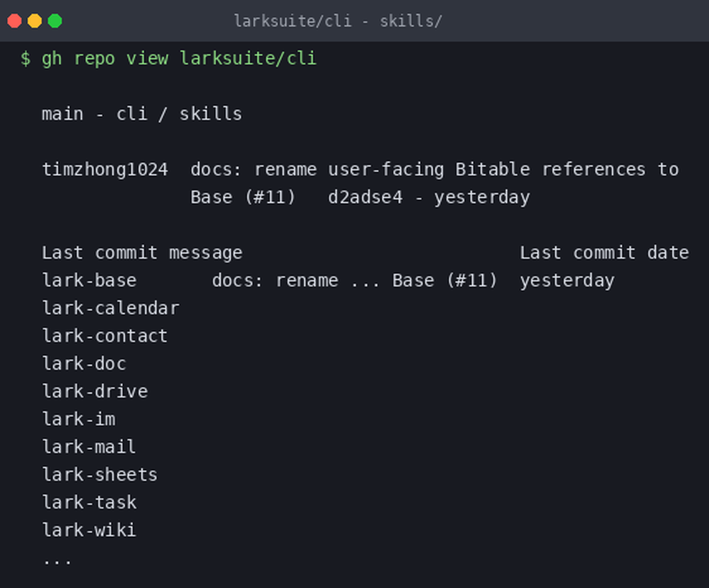Click the Last commit date column header

coord(604,253)
